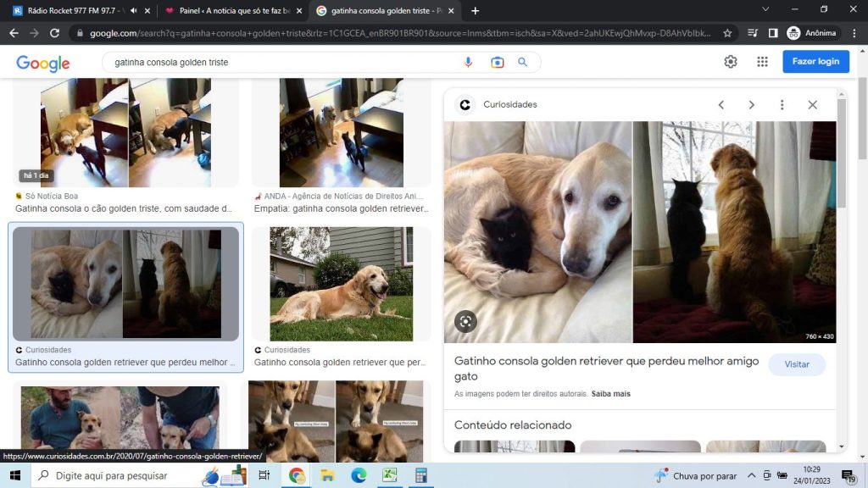Reload the current page
The width and height of the screenshot is (868, 488).
point(55,33)
